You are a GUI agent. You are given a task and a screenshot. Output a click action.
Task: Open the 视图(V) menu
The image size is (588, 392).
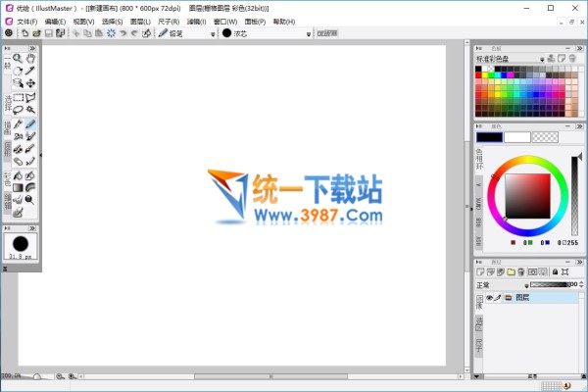[83, 22]
